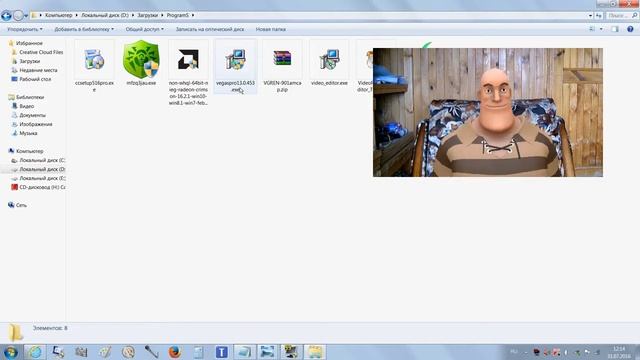640x360 pixels.
Task: Open Локальный диск (C:) in the sidebar
Action: (42, 160)
